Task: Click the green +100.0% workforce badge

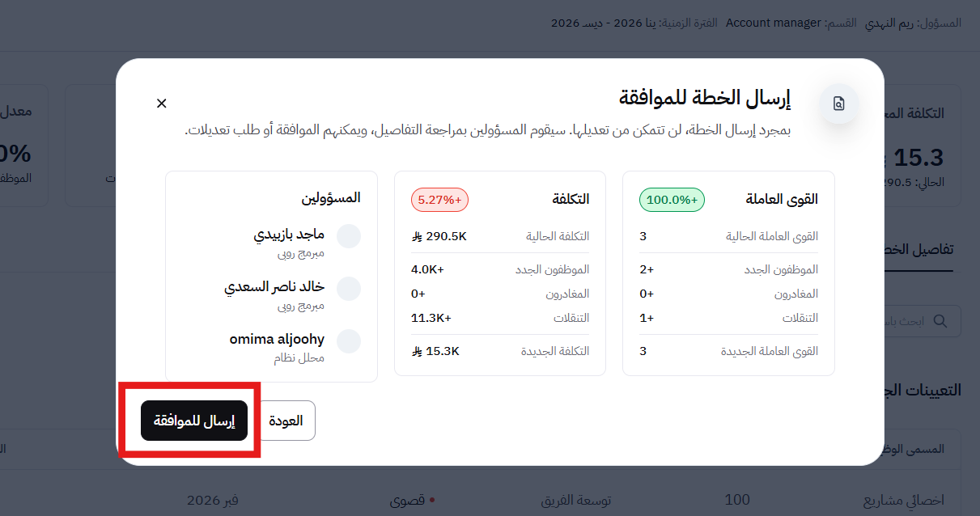Action: [672, 200]
